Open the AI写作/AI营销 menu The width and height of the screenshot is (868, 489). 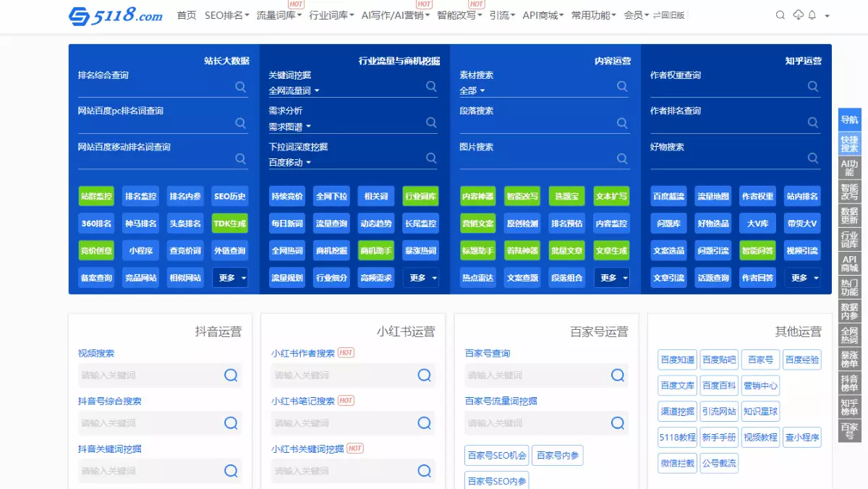(x=395, y=15)
